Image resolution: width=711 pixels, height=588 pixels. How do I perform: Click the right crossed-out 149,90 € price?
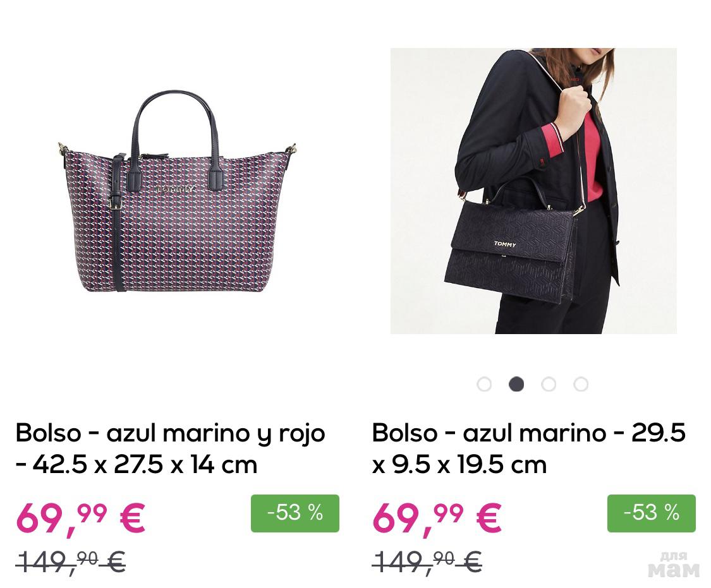427,563
